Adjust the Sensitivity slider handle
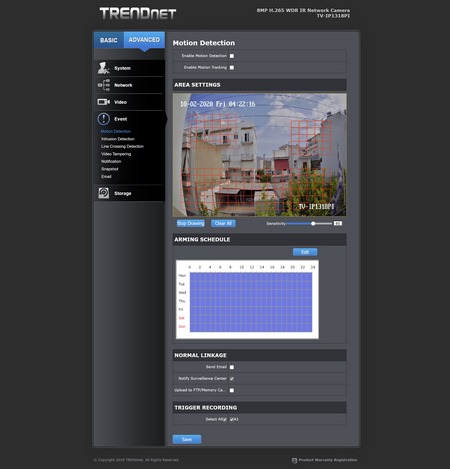The image size is (450, 469). click(313, 224)
